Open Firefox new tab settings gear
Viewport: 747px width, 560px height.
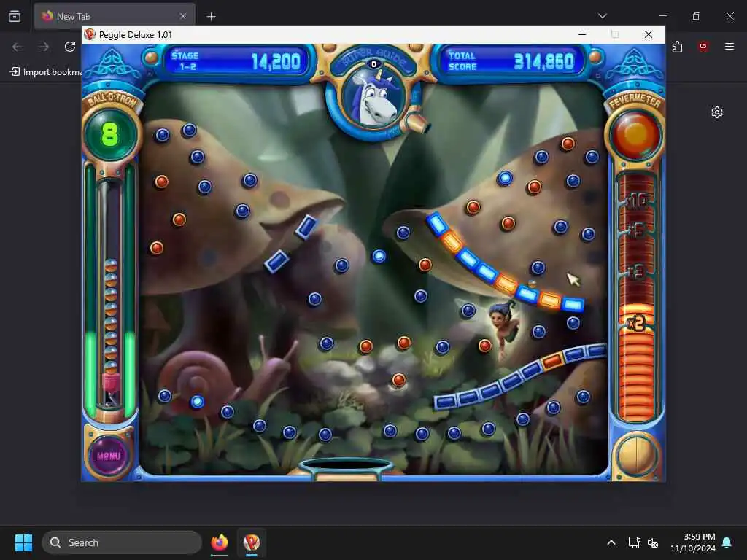click(717, 112)
